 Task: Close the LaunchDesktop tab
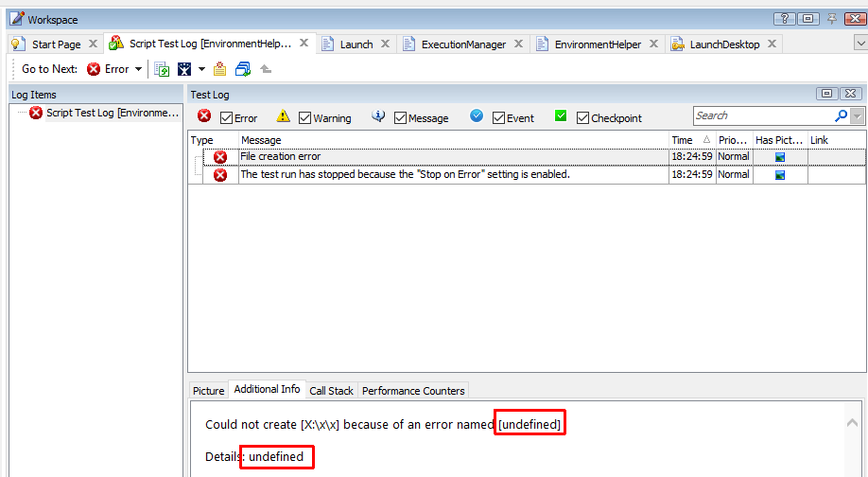[773, 44]
